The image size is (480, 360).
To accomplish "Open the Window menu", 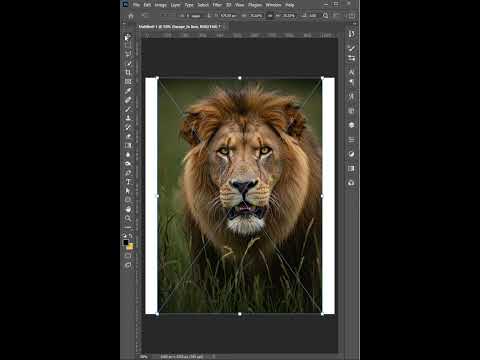I will click(273, 5).
